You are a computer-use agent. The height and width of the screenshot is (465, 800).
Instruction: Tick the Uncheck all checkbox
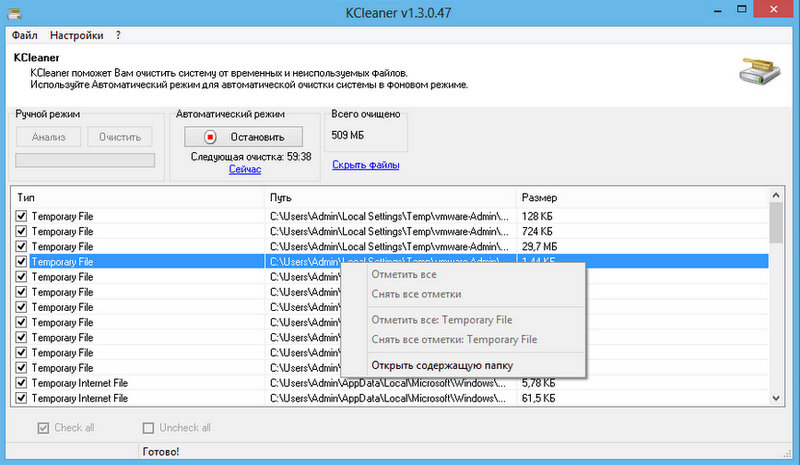point(148,428)
